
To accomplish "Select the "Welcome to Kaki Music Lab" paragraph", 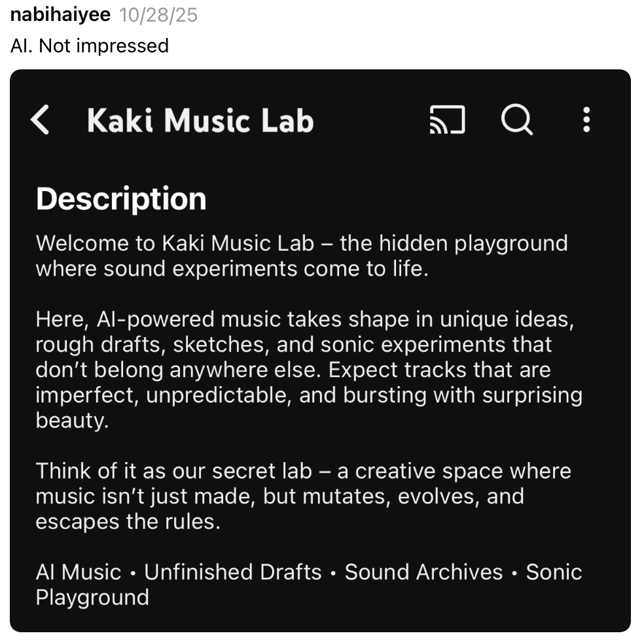I will pos(301,256).
